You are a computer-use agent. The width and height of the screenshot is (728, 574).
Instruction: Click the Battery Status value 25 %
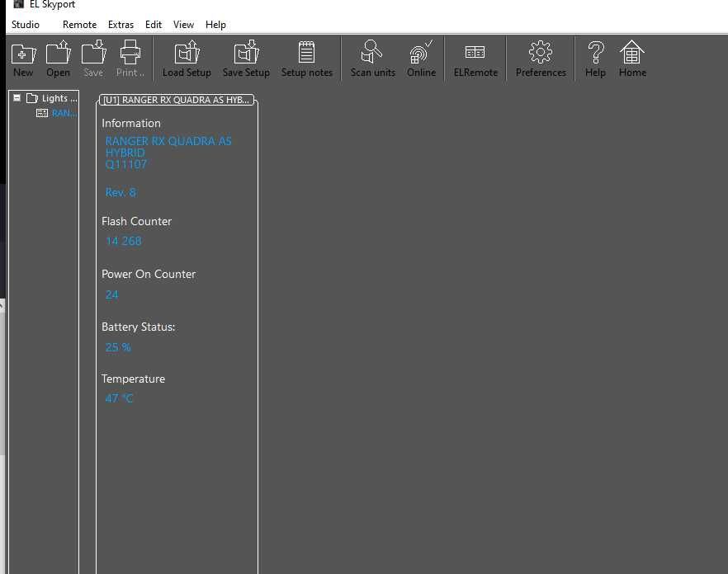coord(118,347)
